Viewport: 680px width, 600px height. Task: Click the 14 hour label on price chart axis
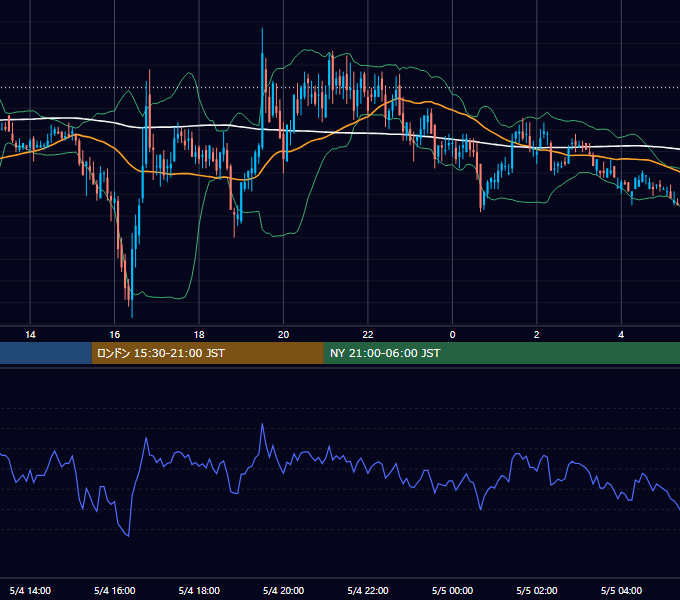tap(30, 335)
